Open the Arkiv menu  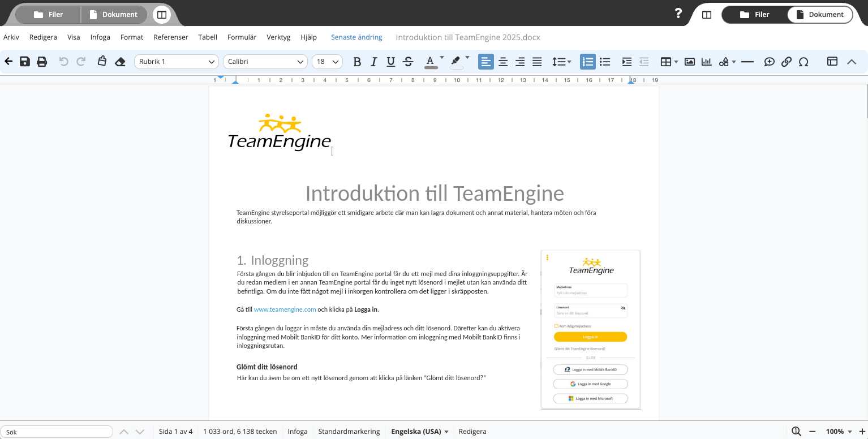[11, 37]
